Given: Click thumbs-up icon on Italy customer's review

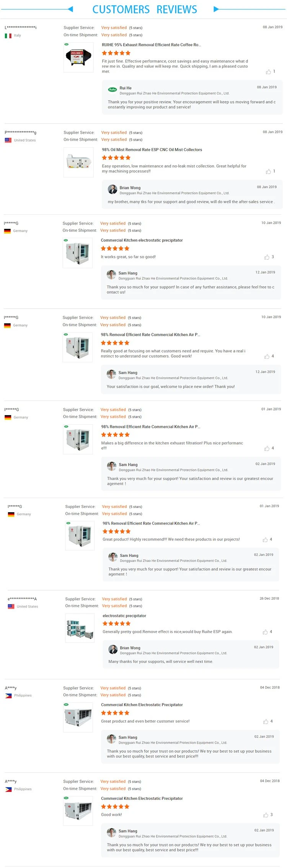Looking at the screenshot, I should [x=268, y=72].
